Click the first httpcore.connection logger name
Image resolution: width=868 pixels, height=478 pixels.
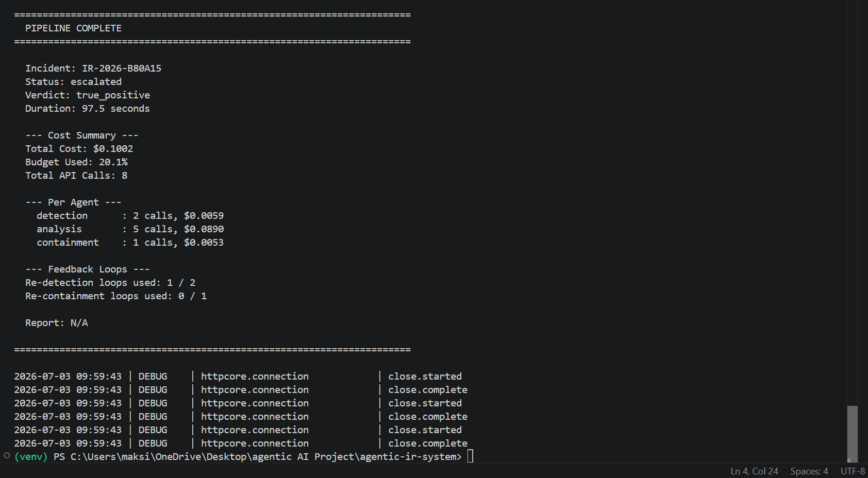click(255, 377)
